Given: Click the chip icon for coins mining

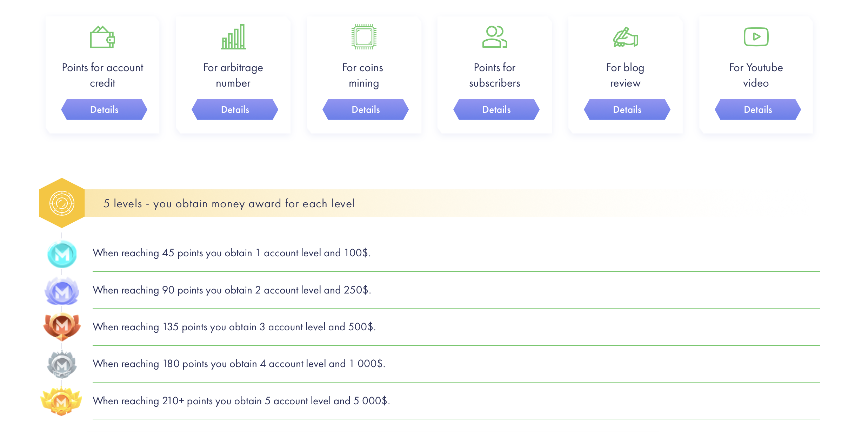Looking at the screenshot, I should click(364, 37).
